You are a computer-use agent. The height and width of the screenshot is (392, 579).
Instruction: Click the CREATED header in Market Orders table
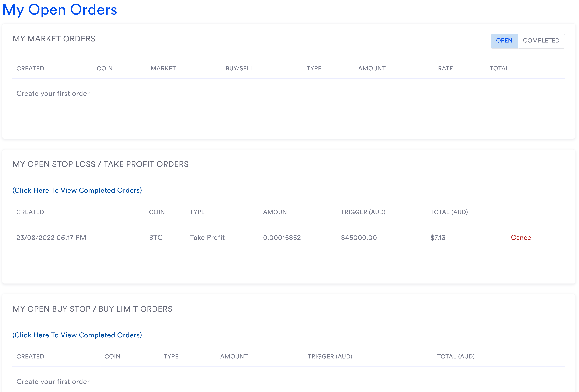point(30,69)
